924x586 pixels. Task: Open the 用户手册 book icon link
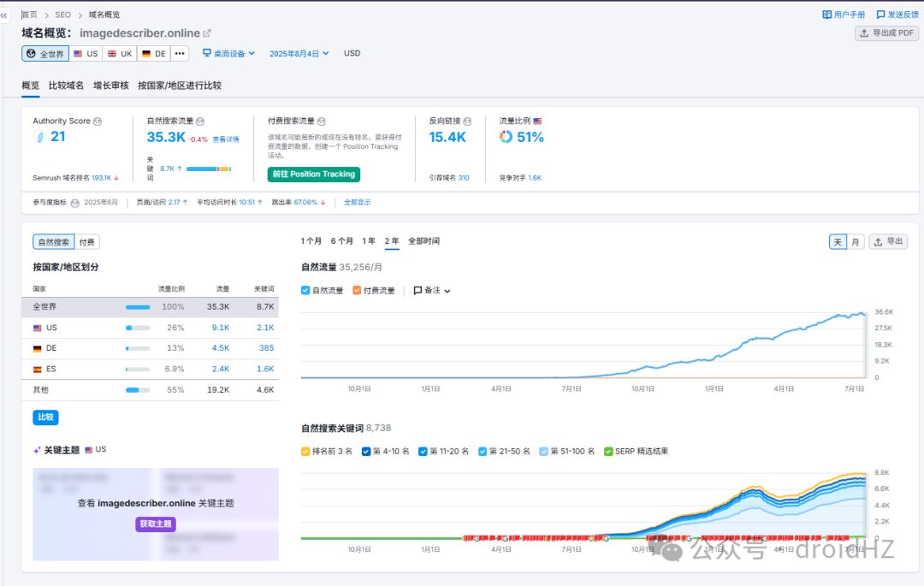tap(826, 15)
